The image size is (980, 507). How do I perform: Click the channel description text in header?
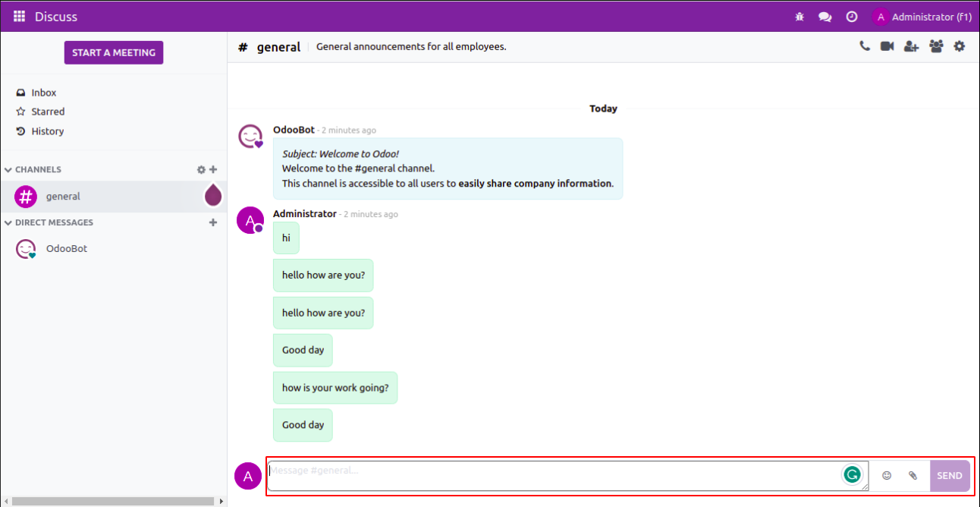tap(411, 47)
